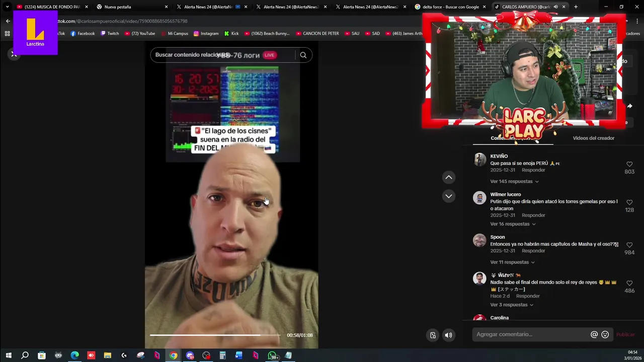Click the Publicar button

pos(625,334)
